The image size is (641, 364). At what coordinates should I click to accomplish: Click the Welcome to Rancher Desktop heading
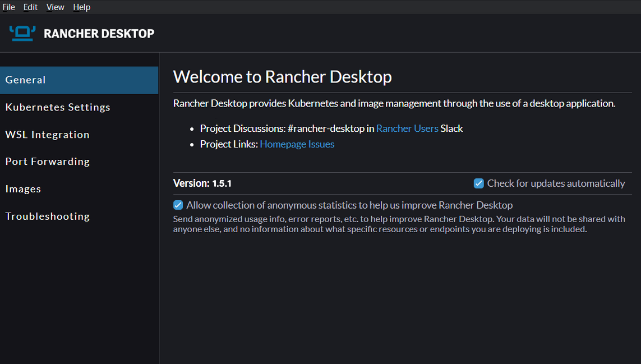click(283, 76)
